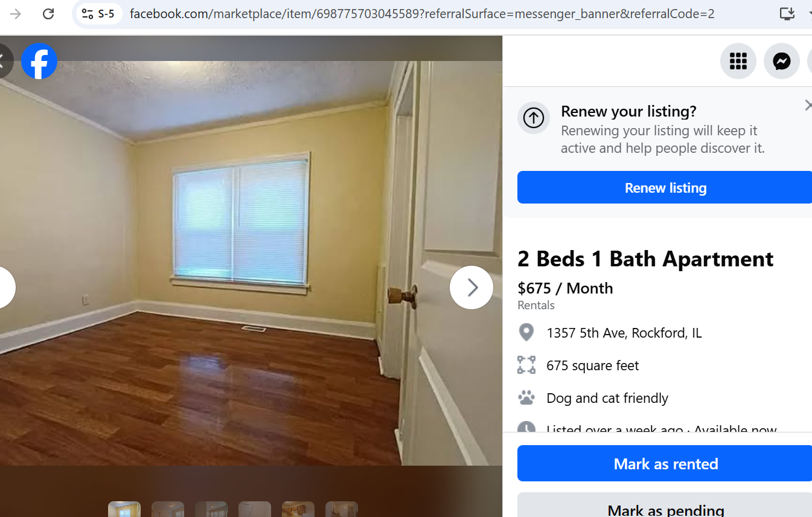Open the Facebook menu grid icon
The image size is (812, 517).
(x=738, y=61)
